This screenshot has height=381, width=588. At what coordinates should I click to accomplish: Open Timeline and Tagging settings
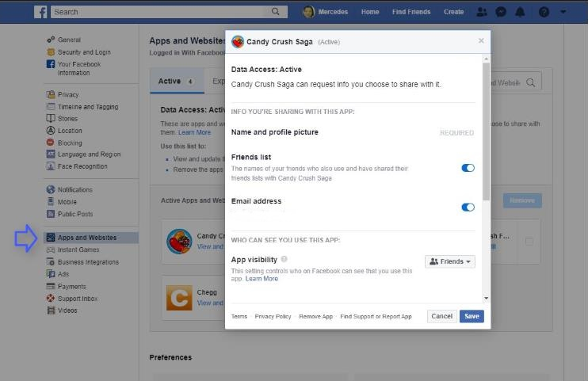pyautogui.click(x=88, y=107)
